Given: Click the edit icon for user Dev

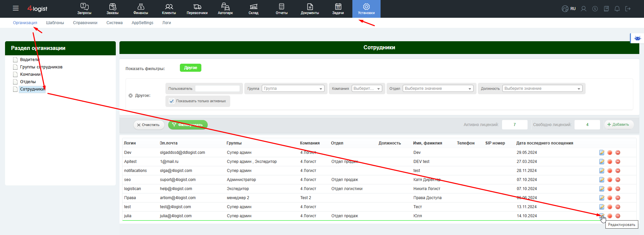Looking at the screenshot, I should (x=602, y=153).
